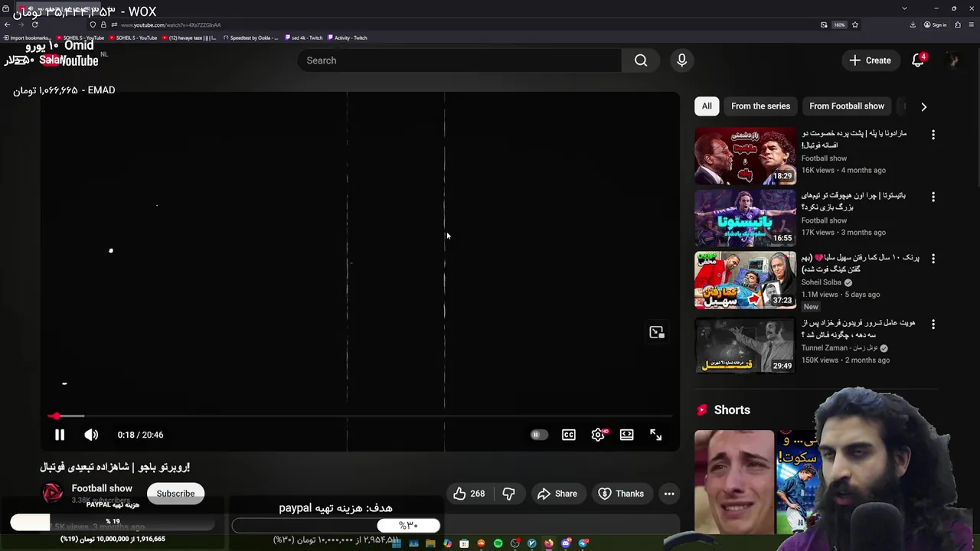Switch to theater mode in the player

click(x=627, y=435)
